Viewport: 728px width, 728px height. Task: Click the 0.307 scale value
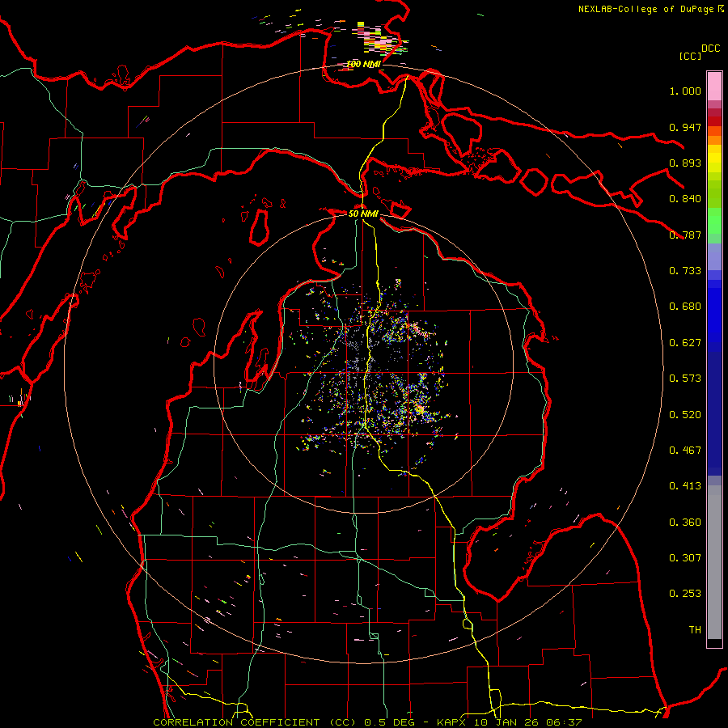[685, 558]
